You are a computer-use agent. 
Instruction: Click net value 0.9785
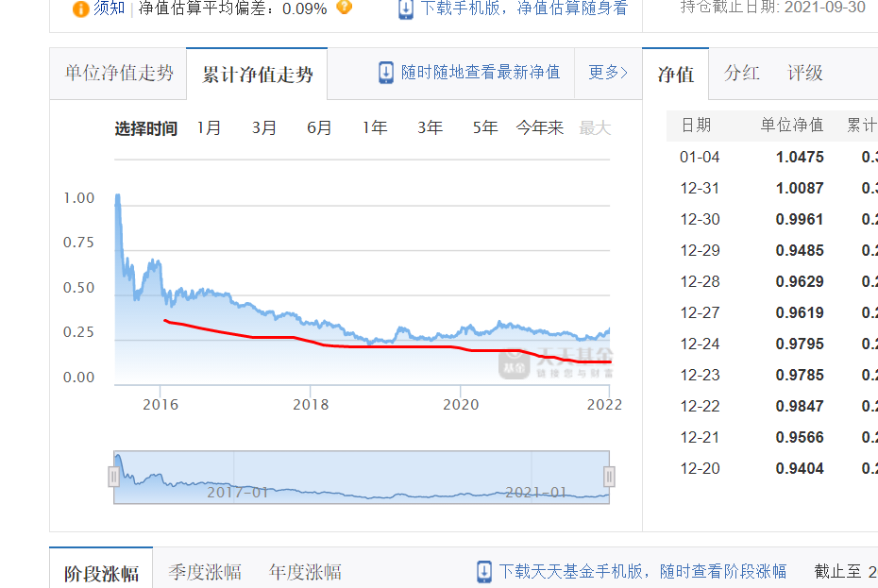(x=800, y=375)
